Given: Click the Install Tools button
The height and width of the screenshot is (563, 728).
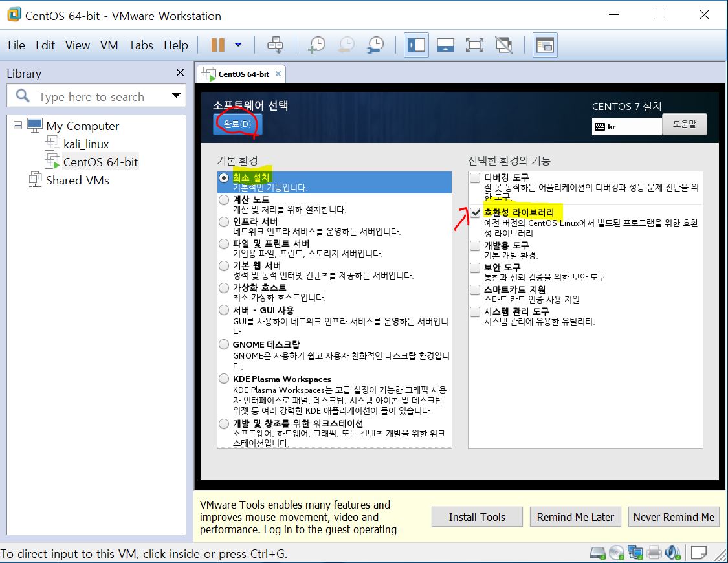Looking at the screenshot, I should coord(477,517).
